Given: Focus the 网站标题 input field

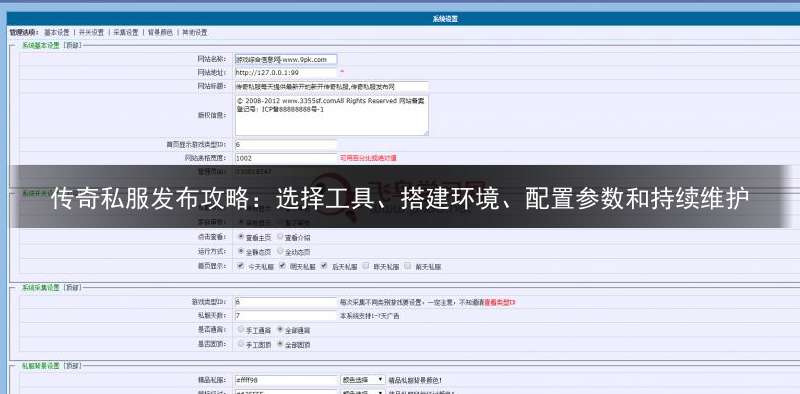Looking at the screenshot, I should [x=332, y=86].
